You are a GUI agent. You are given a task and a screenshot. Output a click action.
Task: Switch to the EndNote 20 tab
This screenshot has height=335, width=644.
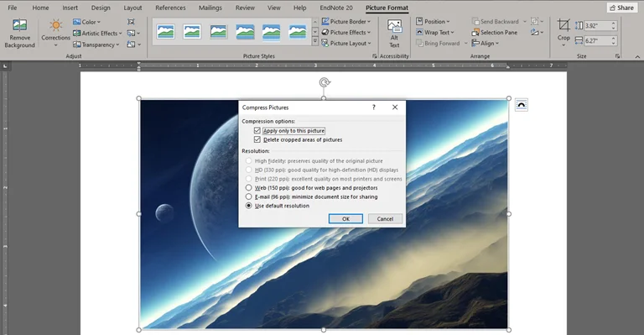tap(336, 8)
